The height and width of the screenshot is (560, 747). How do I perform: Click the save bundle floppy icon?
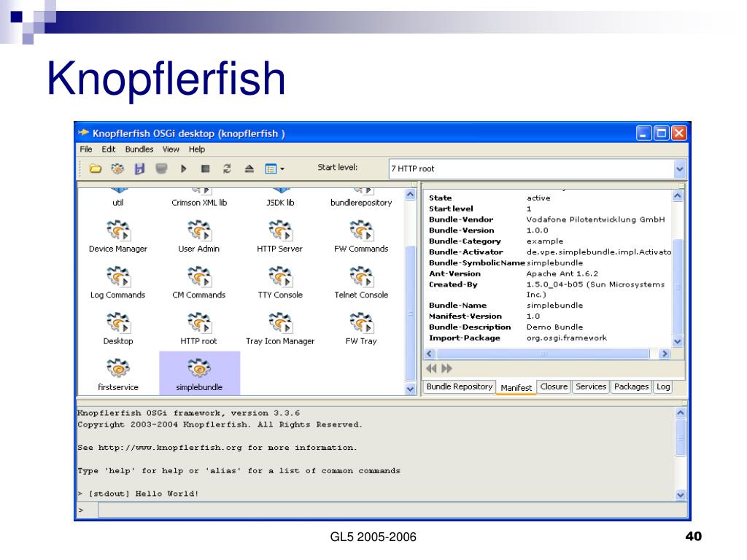[139, 168]
